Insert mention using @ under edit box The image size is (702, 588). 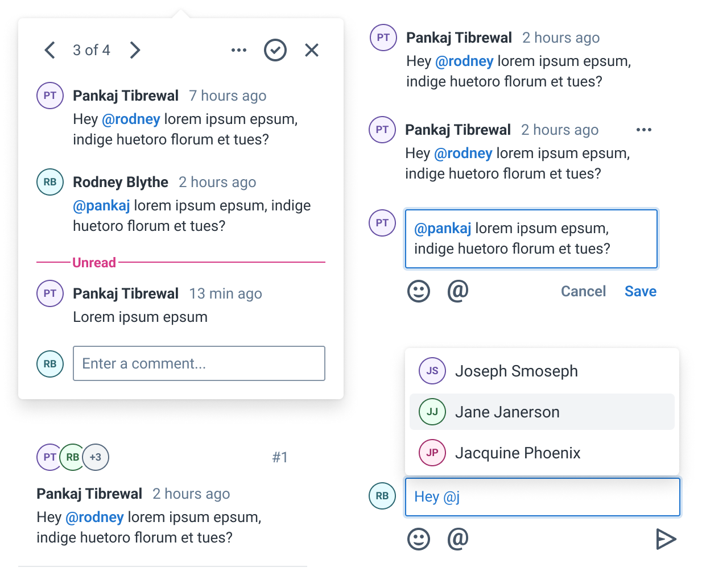coord(458,291)
